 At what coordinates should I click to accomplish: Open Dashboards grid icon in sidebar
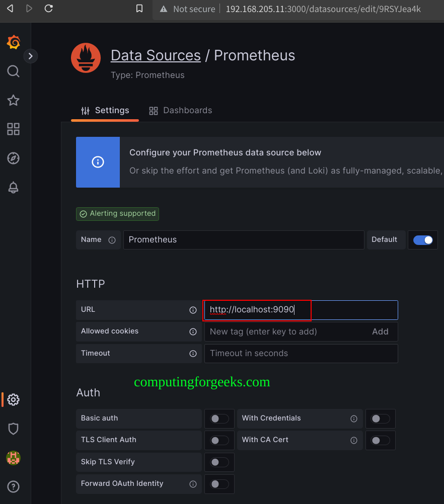pos(13,129)
